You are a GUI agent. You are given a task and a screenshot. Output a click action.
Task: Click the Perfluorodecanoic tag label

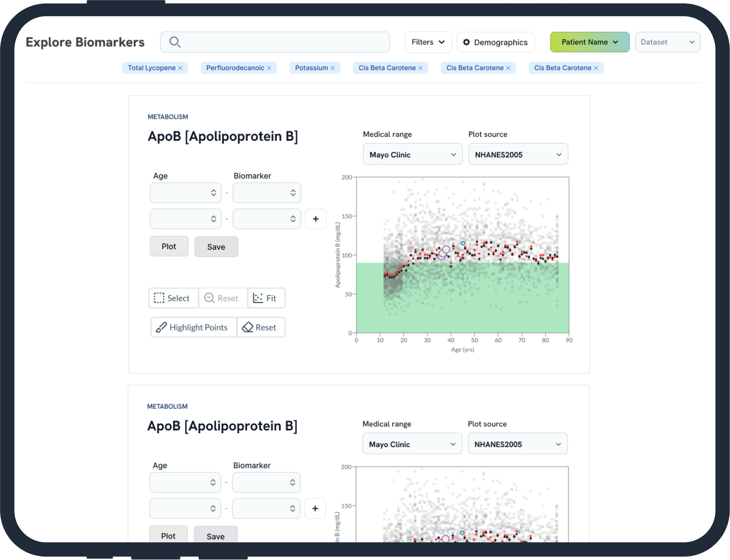point(235,68)
